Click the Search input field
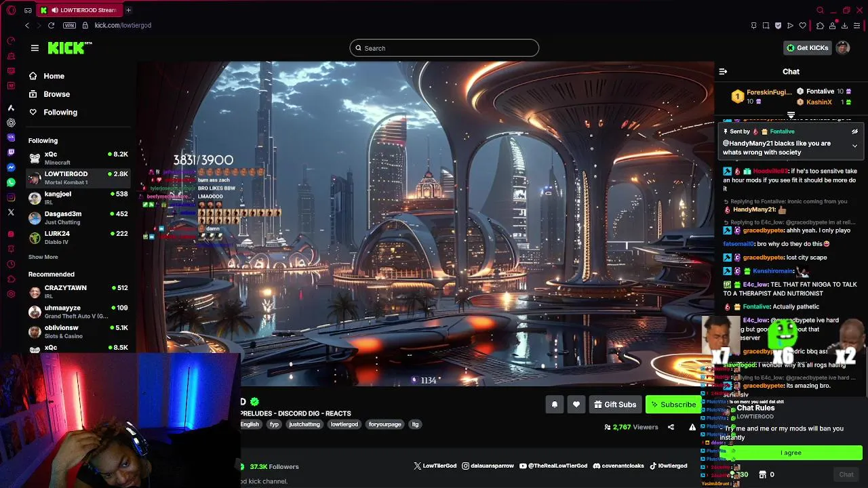The width and height of the screenshot is (868, 488). (444, 48)
